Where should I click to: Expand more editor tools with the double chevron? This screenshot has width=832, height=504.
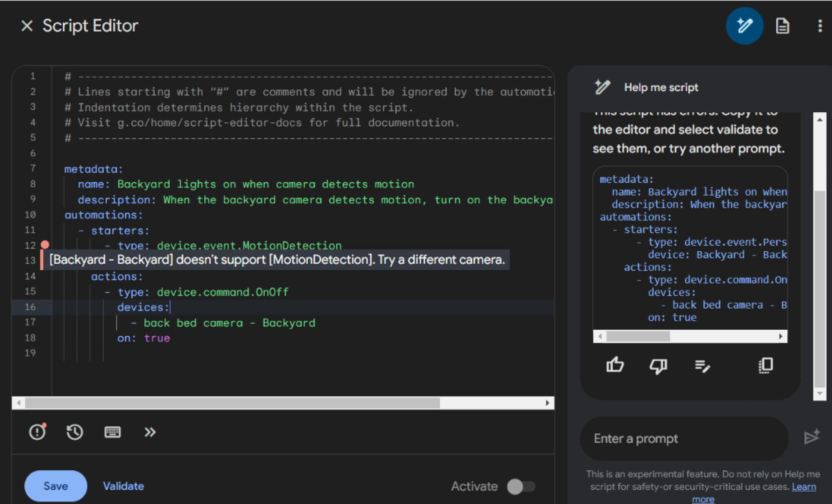150,432
